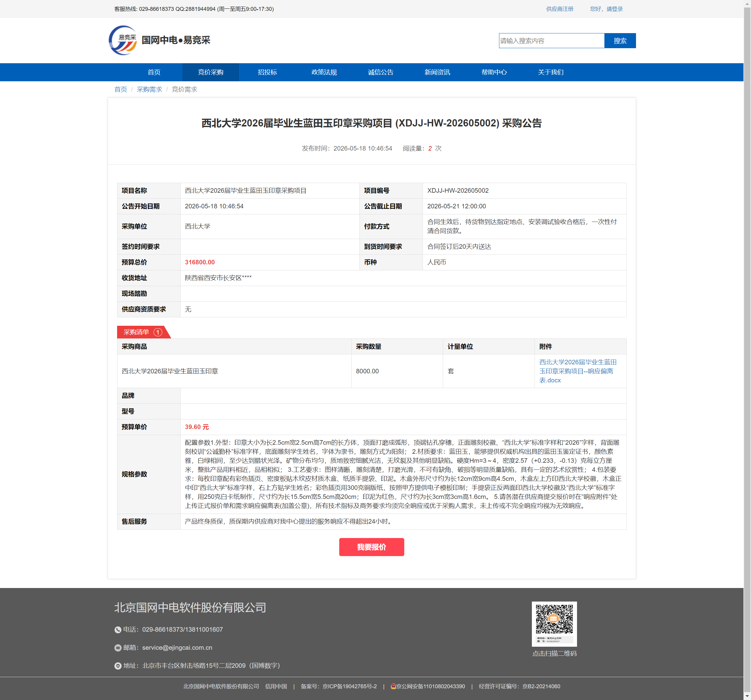
Task: Click the 我要报价 quote button
Action: (371, 547)
